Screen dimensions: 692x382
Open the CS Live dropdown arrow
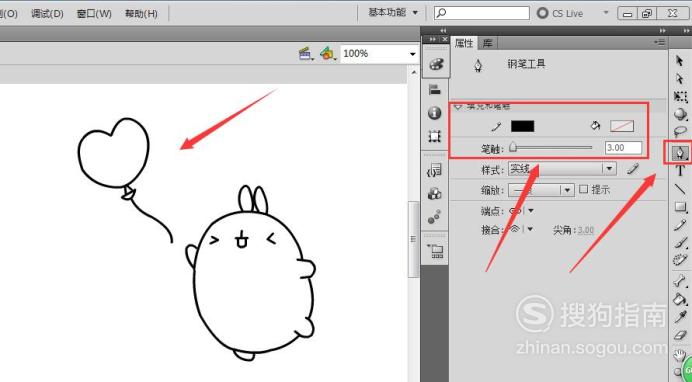pos(606,13)
